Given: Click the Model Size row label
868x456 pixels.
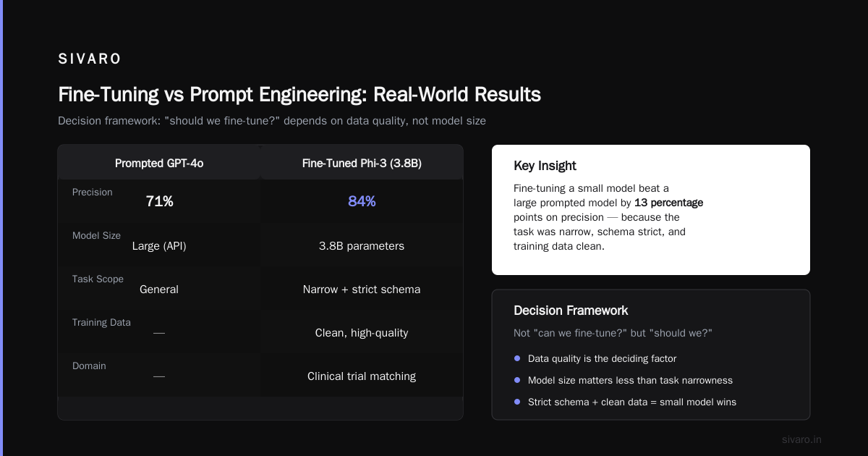Looking at the screenshot, I should (x=97, y=236).
